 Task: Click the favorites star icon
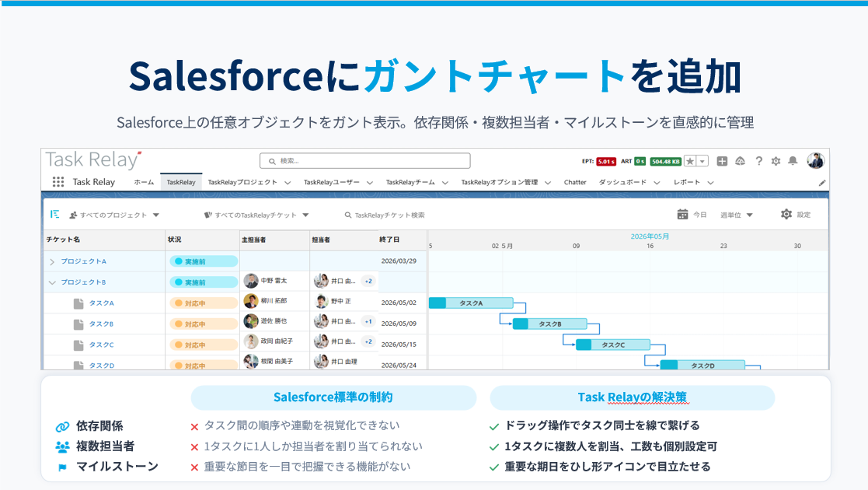[x=690, y=161]
